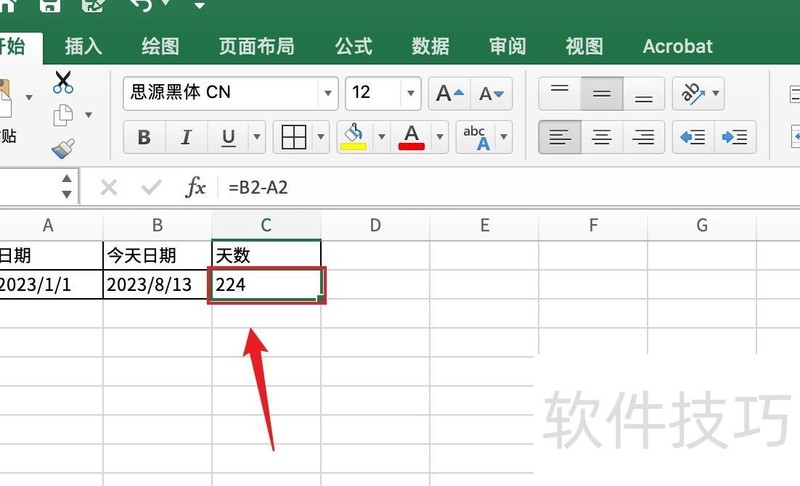Open the Orientation dropdown arrow
Viewport: 800px width, 486px height.
click(x=716, y=93)
